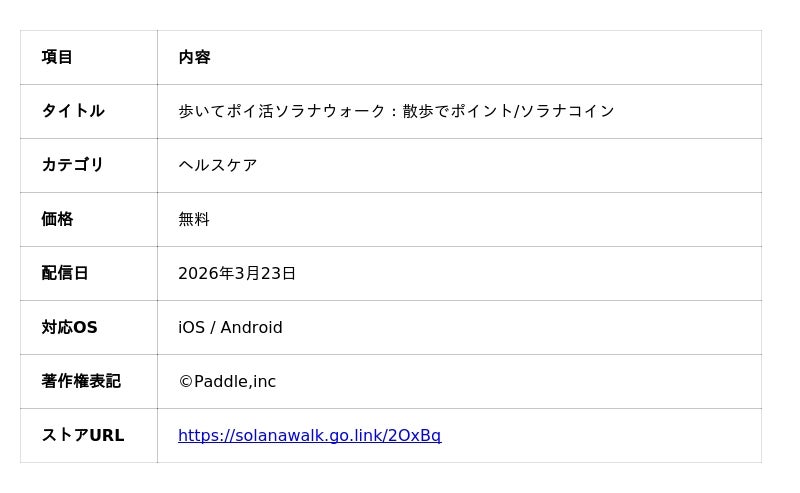
Task: Click the date 2026年3月23日
Action: [237, 274]
